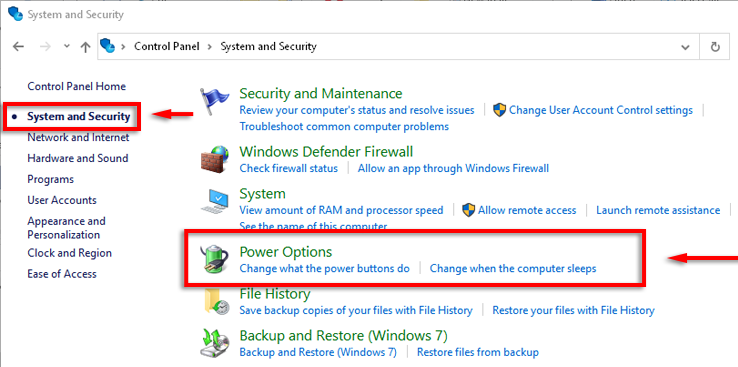Open the Windows Defender Firewall brick wall icon
This screenshot has height=367, width=738.
(x=215, y=160)
